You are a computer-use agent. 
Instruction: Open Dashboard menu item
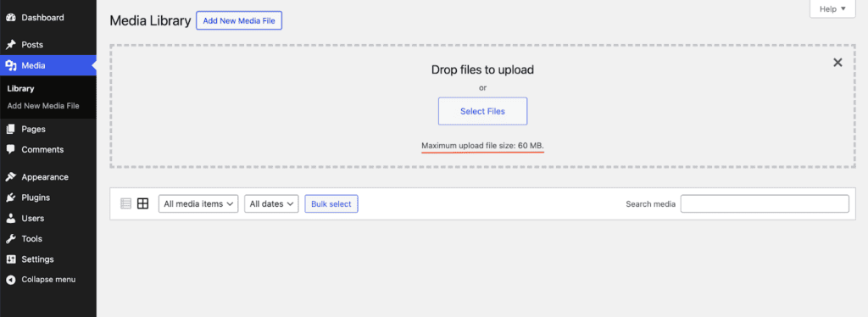coord(48,18)
